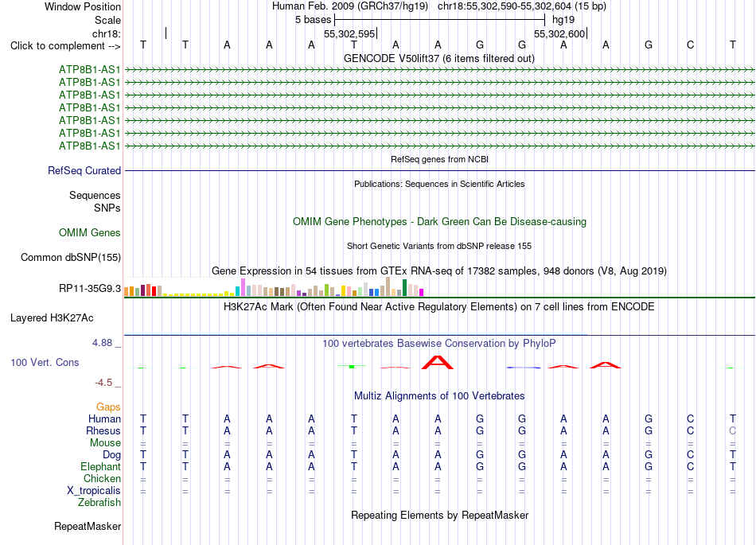Open '100 vertebrates Basewise Conservation by PhyloP' title
This screenshot has height=545, width=756.
[x=438, y=343]
